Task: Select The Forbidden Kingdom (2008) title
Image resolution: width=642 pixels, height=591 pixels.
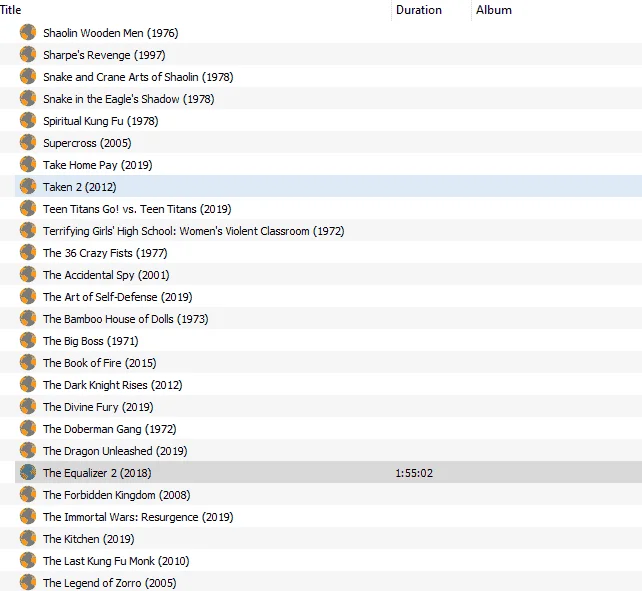Action: pos(117,495)
